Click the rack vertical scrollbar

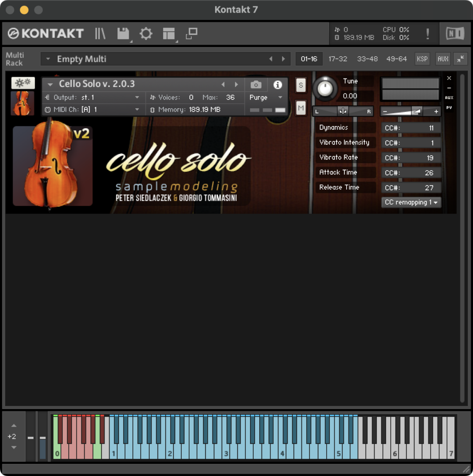[462, 238]
